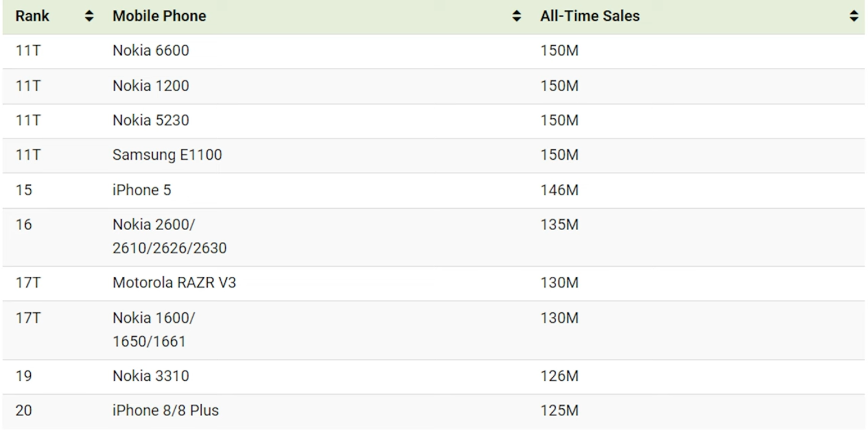This screenshot has height=433, width=868.
Task: Select the Motorola RAZR V3 cell
Action: click(175, 283)
